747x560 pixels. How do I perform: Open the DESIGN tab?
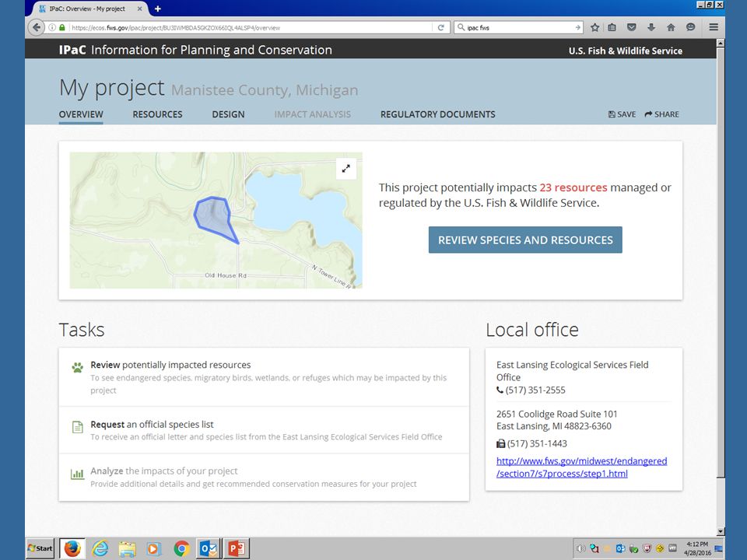coord(228,114)
